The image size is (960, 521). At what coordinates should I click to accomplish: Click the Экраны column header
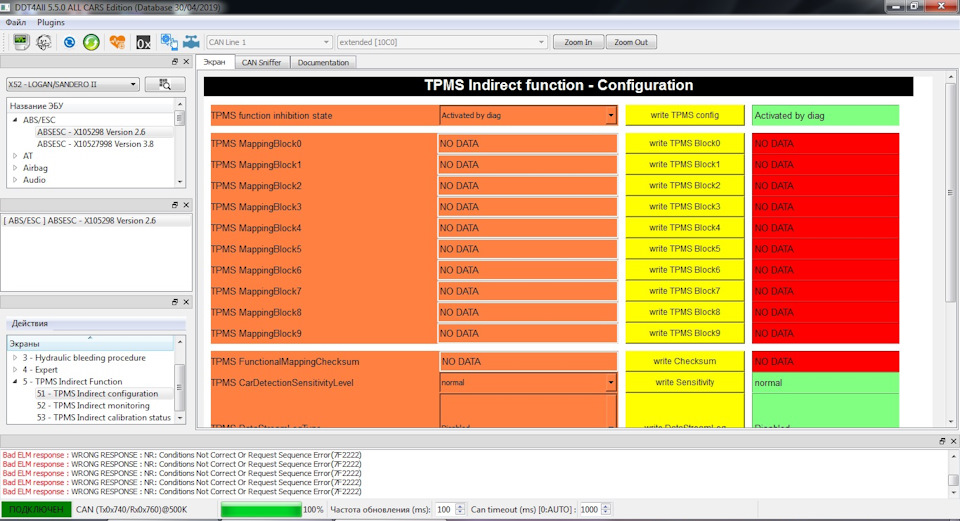point(91,343)
